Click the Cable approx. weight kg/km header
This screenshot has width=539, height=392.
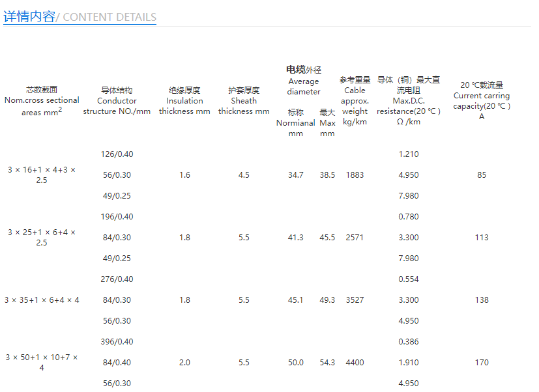(x=355, y=101)
